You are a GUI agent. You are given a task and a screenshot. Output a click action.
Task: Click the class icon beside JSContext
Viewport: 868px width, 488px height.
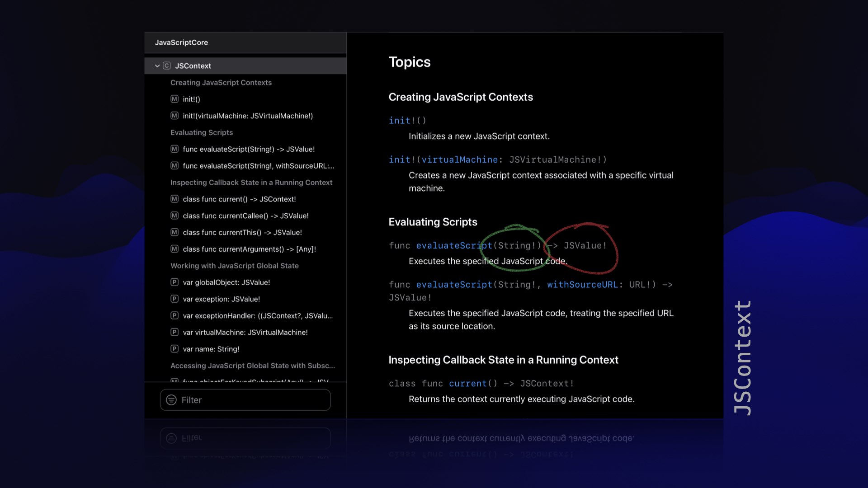[167, 66]
